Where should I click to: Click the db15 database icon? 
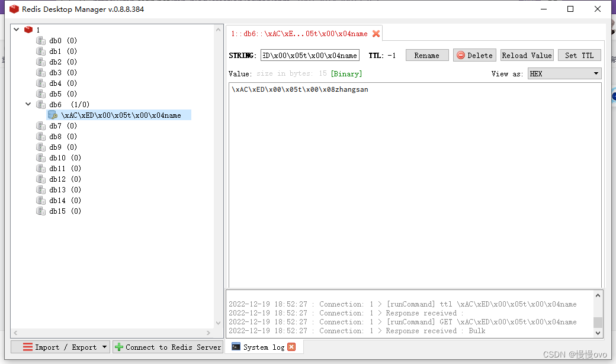click(x=40, y=211)
